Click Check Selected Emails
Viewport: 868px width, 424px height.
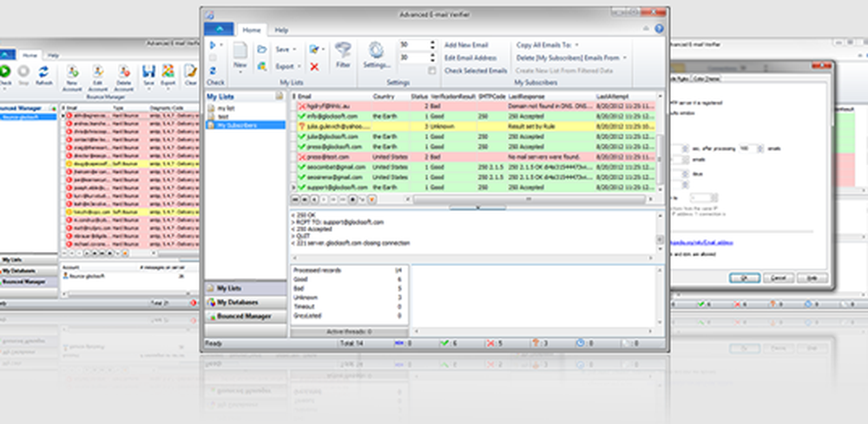pos(476,70)
